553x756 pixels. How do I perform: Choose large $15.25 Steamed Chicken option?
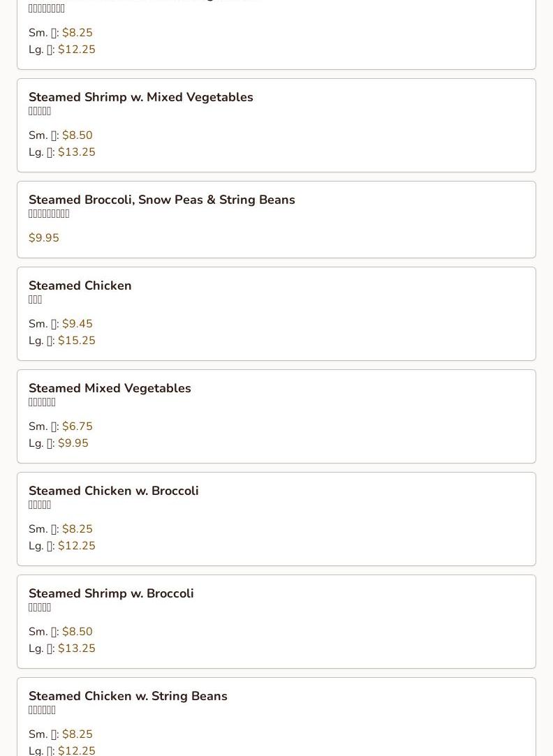tap(76, 341)
